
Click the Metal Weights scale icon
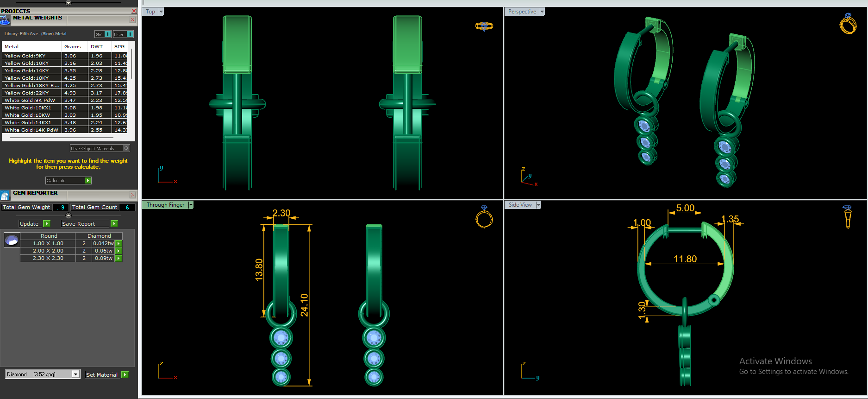pyautogui.click(x=5, y=20)
